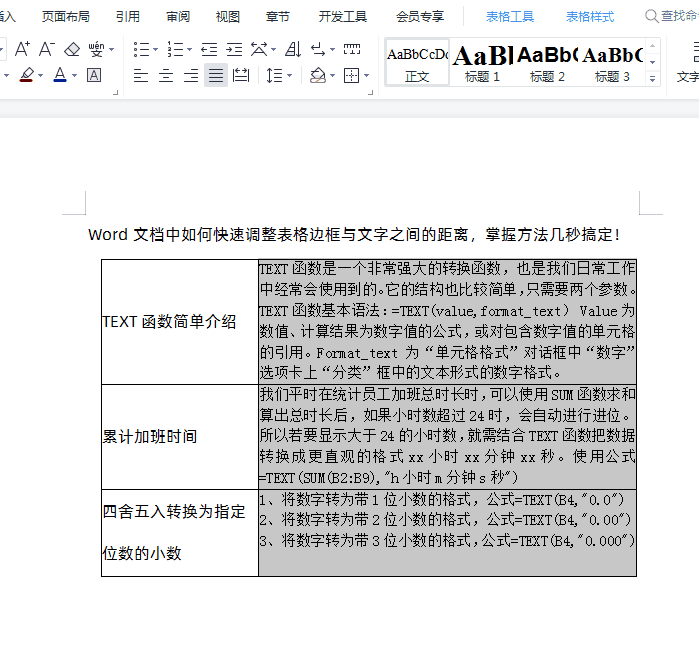
Task: Switch to the 审阅 tab
Action: (x=178, y=16)
